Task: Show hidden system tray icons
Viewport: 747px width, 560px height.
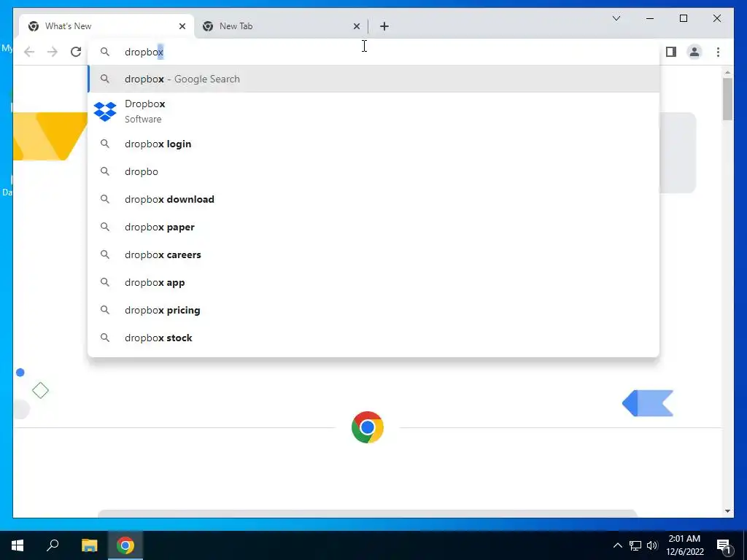Action: (617, 545)
